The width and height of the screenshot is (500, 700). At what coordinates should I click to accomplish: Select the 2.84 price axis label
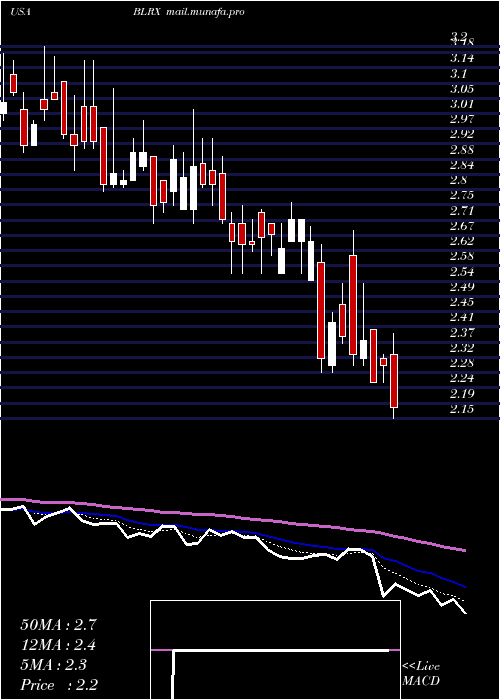tap(462, 165)
